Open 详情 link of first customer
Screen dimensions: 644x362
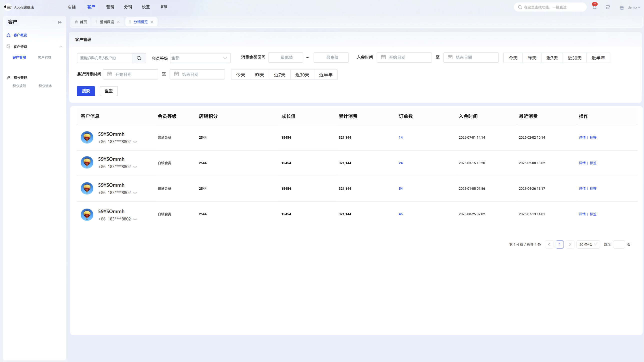click(582, 137)
